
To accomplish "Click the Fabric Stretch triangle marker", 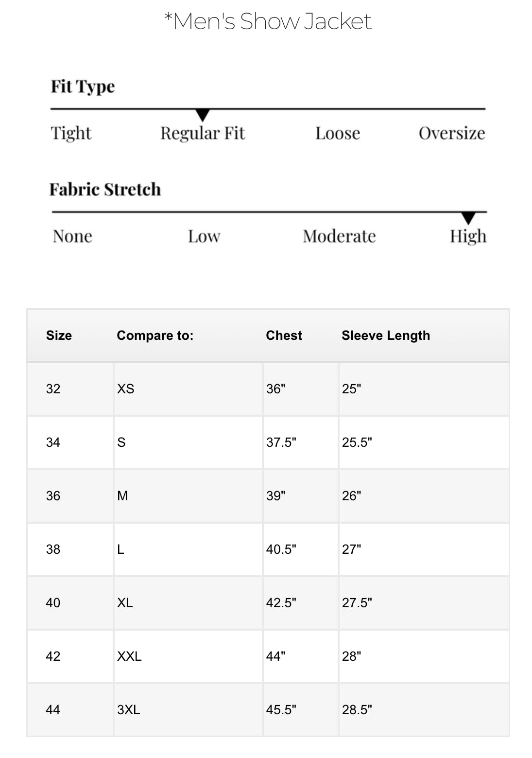I will [x=468, y=218].
